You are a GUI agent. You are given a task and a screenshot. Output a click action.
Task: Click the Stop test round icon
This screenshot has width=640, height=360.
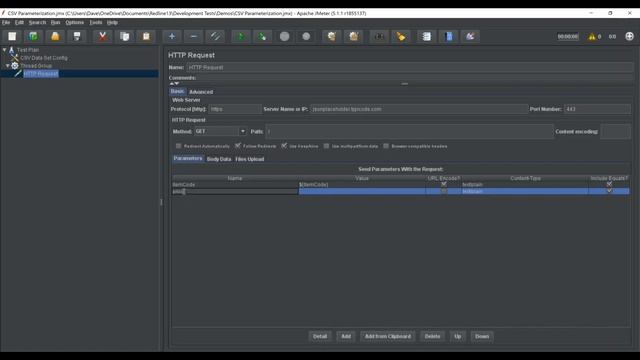coord(284,36)
